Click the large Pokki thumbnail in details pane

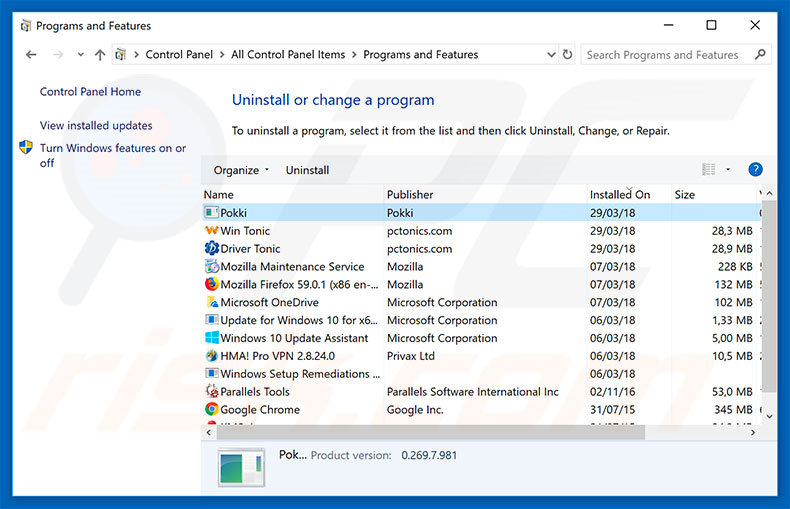pyautogui.click(x=241, y=467)
